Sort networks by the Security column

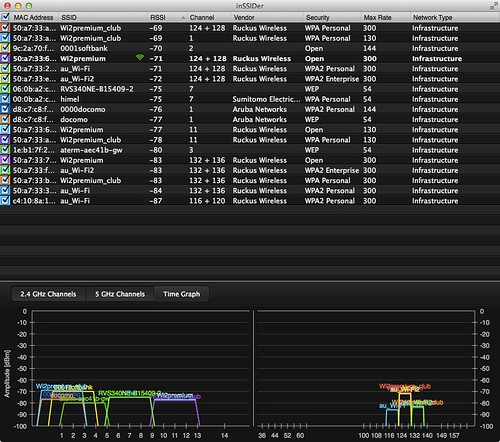click(x=318, y=17)
